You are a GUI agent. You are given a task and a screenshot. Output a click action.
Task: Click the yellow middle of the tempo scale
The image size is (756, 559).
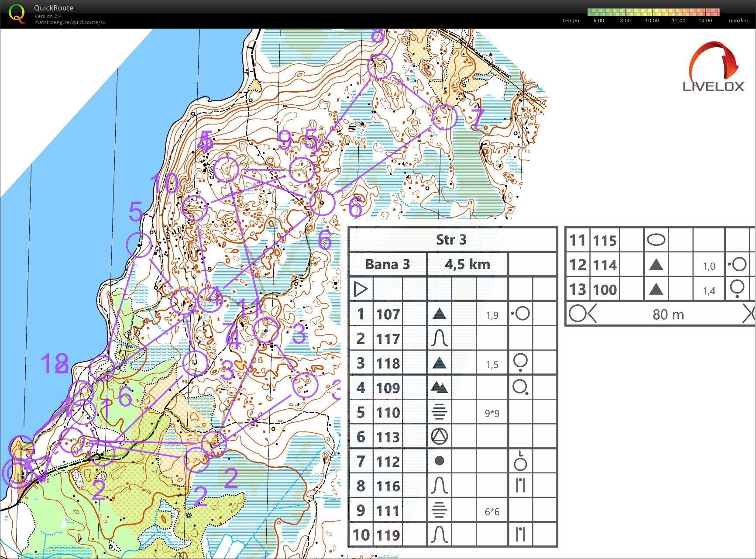653,12
